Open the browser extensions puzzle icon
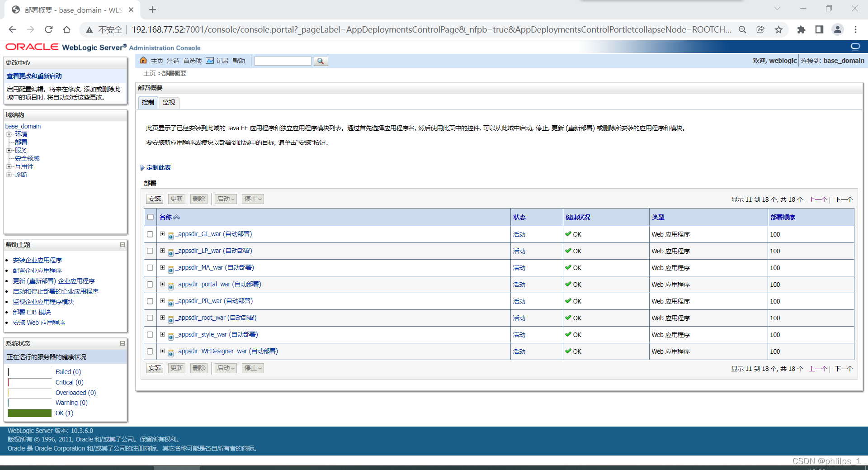Screen dimensions: 868x470 801,30
